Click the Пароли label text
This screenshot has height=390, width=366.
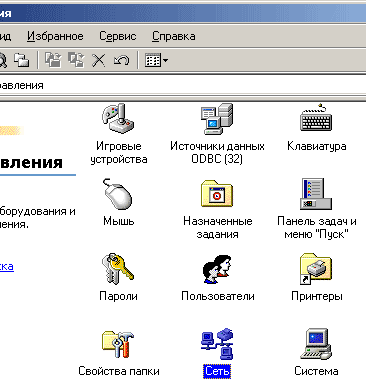(118, 296)
